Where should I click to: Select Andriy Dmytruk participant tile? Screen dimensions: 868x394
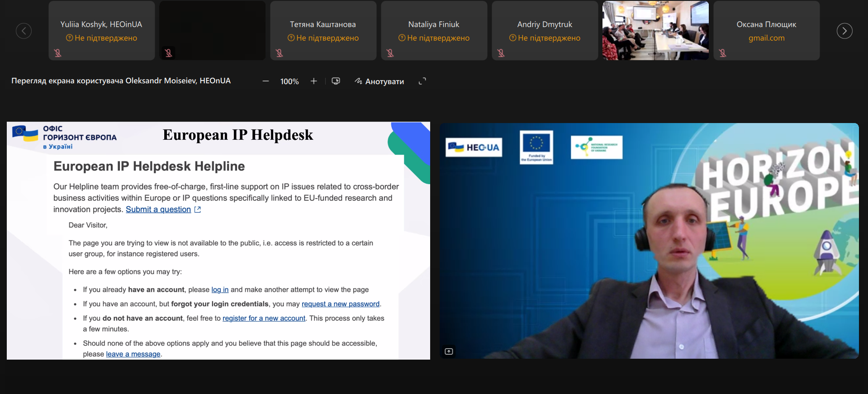coord(545,30)
